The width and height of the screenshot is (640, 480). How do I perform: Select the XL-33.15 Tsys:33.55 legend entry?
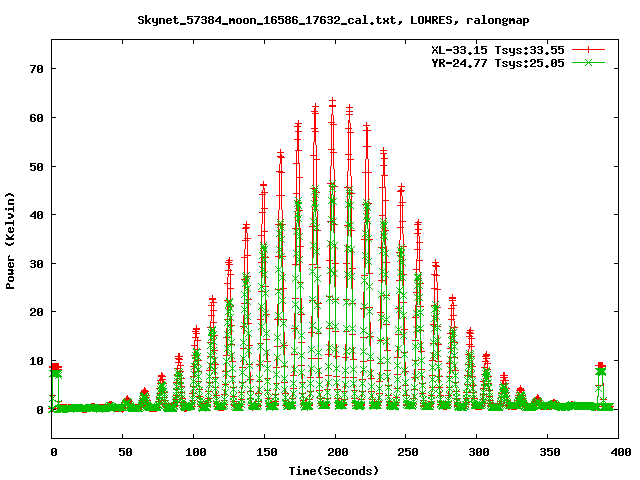pos(498,50)
